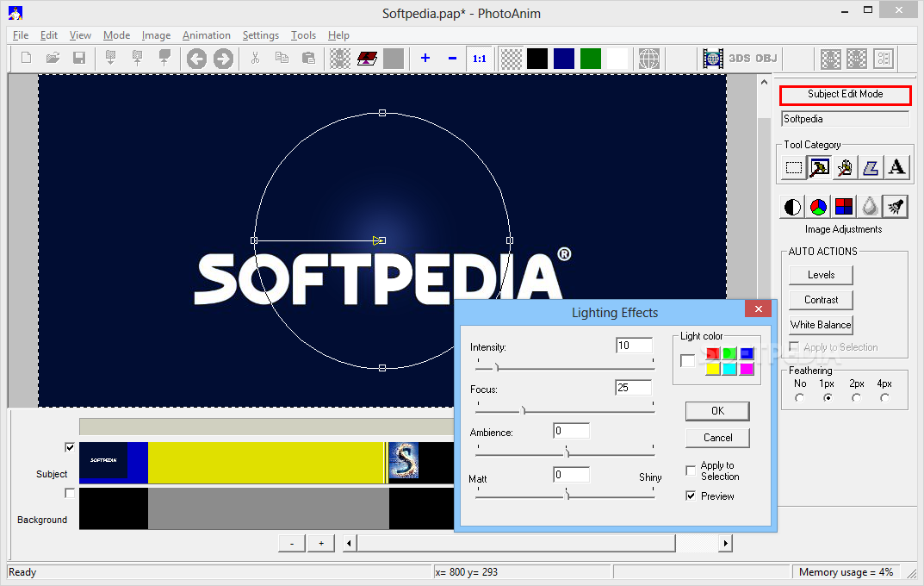Viewport: 924px width, 586px height.
Task: Go forward with the right arrow toolbar button
Action: click(x=223, y=59)
